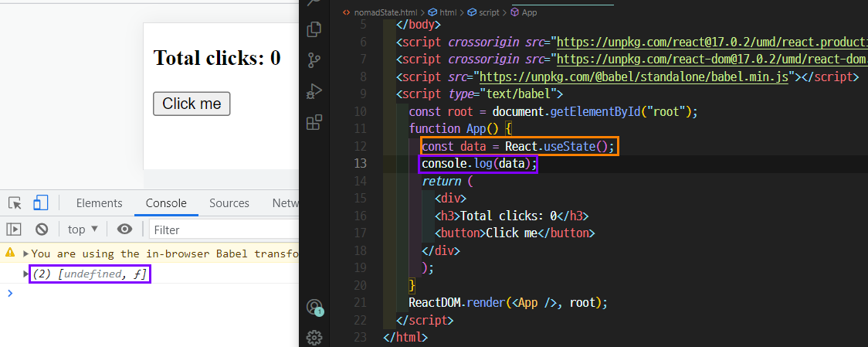Click script breadcrumb in editor

[x=483, y=12]
